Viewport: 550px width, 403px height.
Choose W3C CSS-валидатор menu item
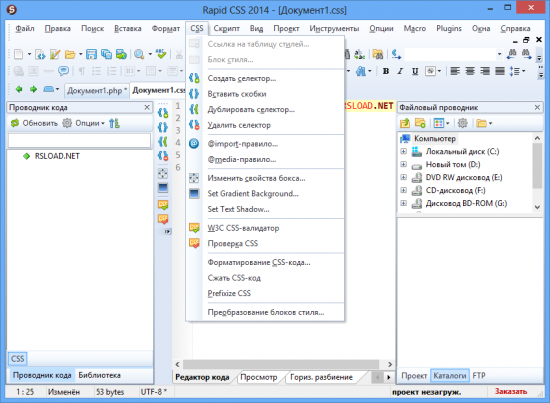point(265,228)
